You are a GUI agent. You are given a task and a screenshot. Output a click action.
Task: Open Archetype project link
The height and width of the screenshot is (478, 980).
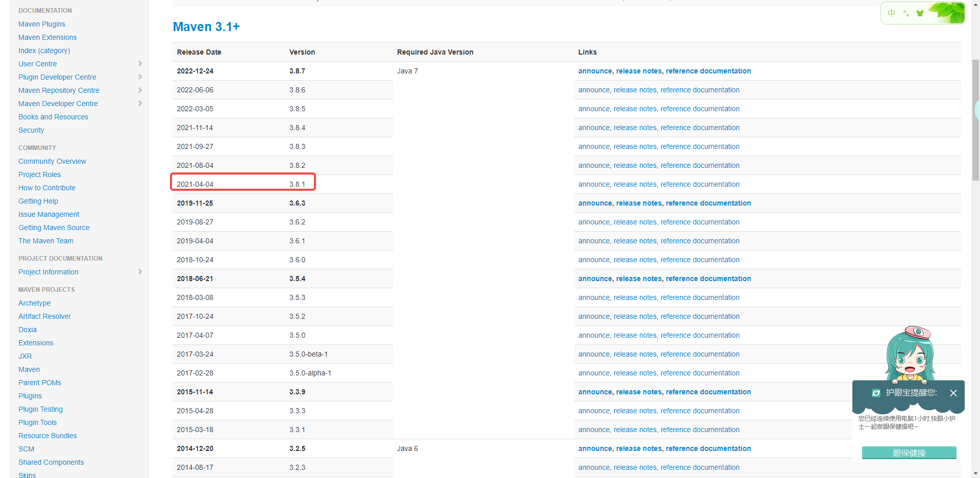[34, 303]
